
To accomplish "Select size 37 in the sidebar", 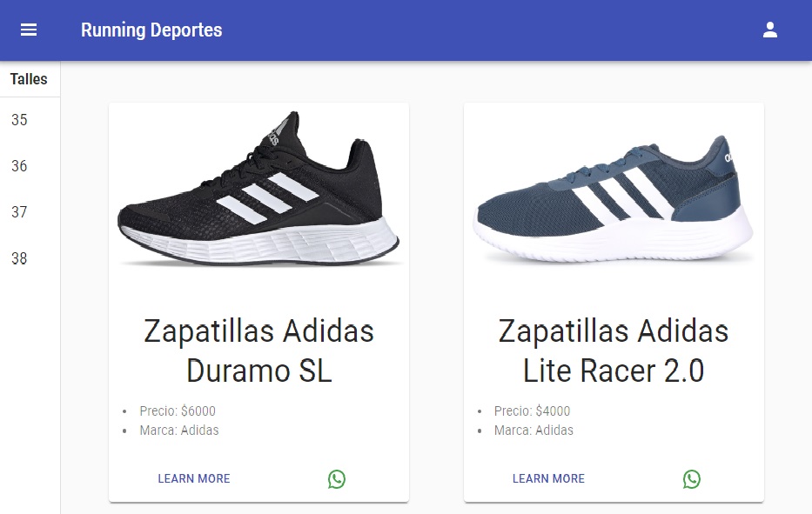I will [19, 212].
